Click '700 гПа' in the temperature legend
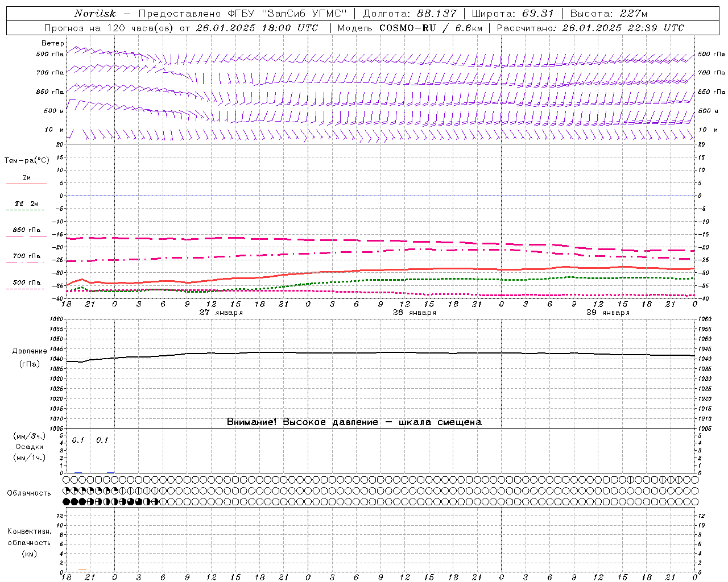The height and width of the screenshot is (582, 728). 27,256
